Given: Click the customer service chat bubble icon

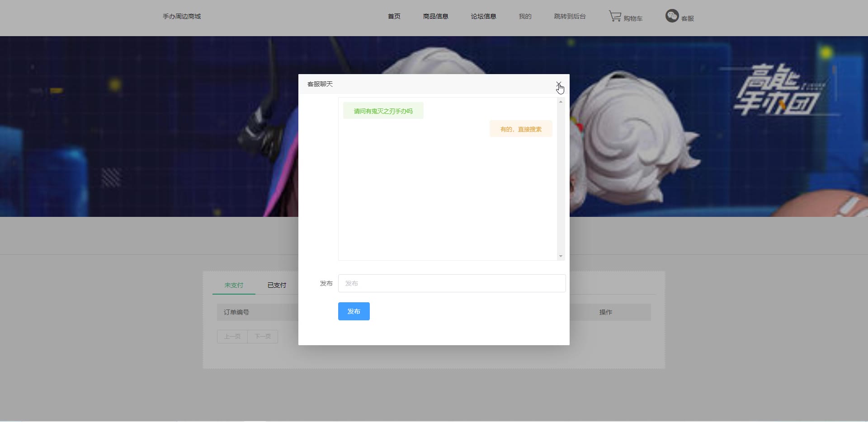Looking at the screenshot, I should pos(672,16).
